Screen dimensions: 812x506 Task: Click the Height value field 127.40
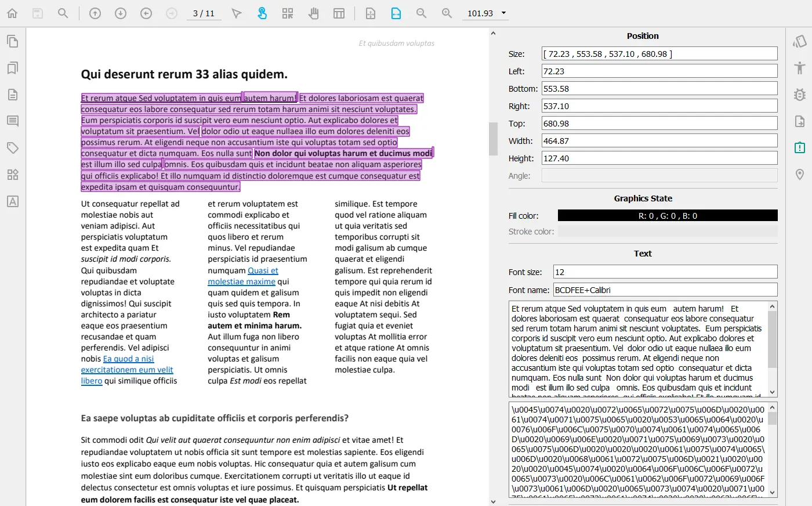point(659,158)
